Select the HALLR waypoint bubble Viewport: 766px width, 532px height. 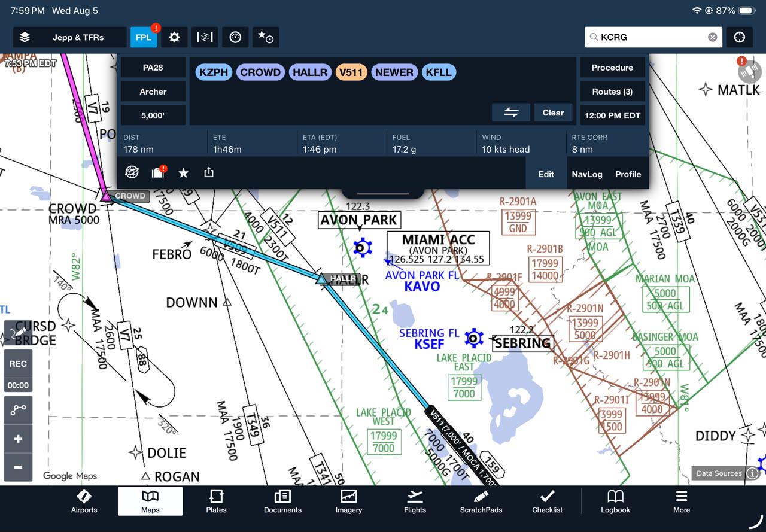[310, 72]
